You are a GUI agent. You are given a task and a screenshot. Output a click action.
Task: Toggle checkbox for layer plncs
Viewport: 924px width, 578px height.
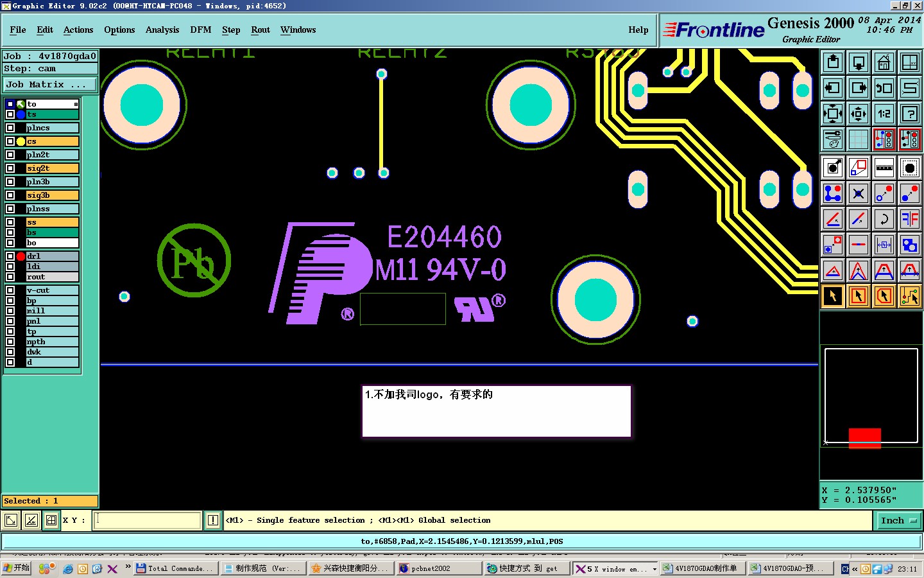click(10, 128)
